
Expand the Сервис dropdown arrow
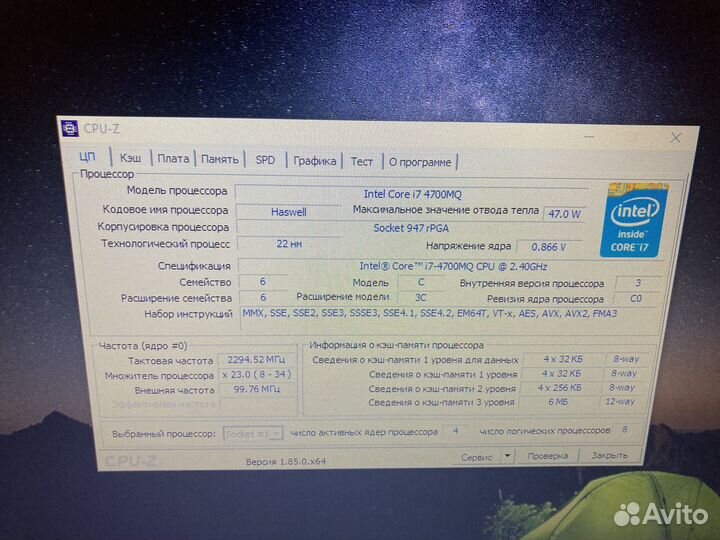pos(507,456)
